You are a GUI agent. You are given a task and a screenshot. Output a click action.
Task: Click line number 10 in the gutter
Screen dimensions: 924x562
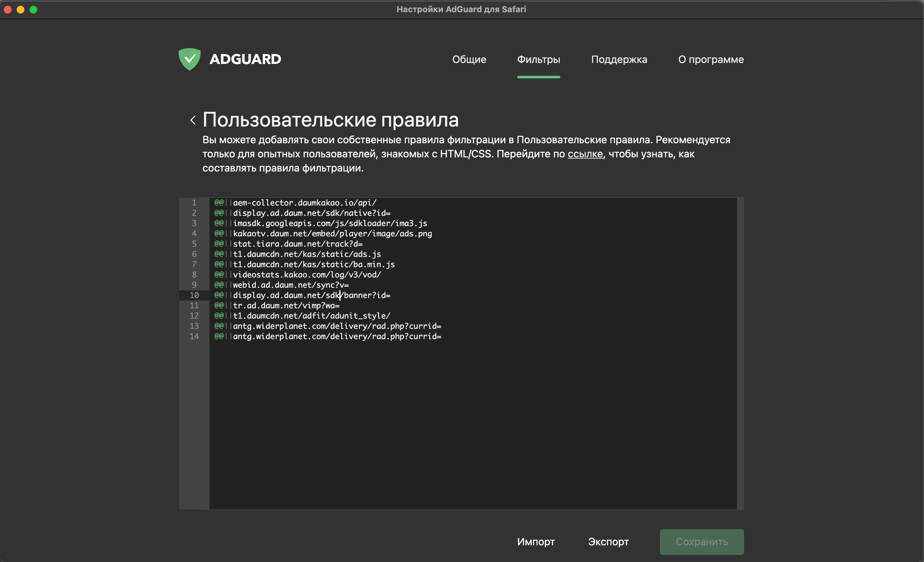(x=194, y=295)
